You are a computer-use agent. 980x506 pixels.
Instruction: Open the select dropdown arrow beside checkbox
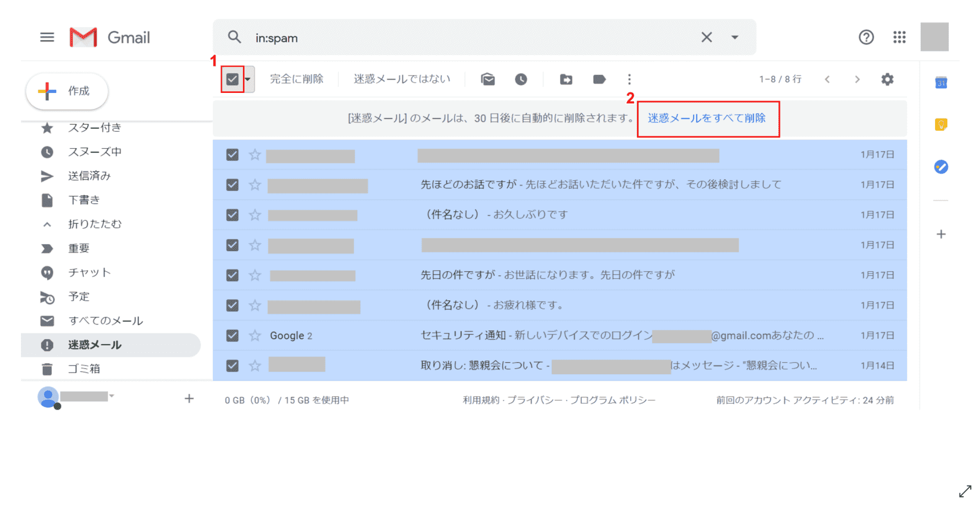tap(248, 79)
